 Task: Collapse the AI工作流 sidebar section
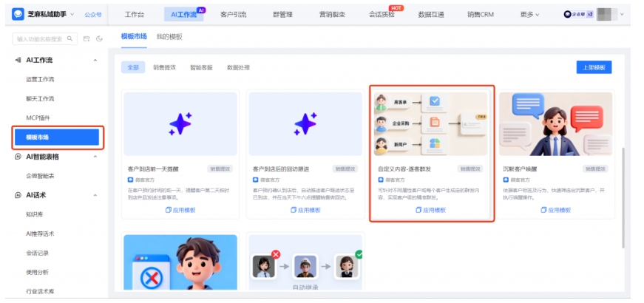(95, 61)
